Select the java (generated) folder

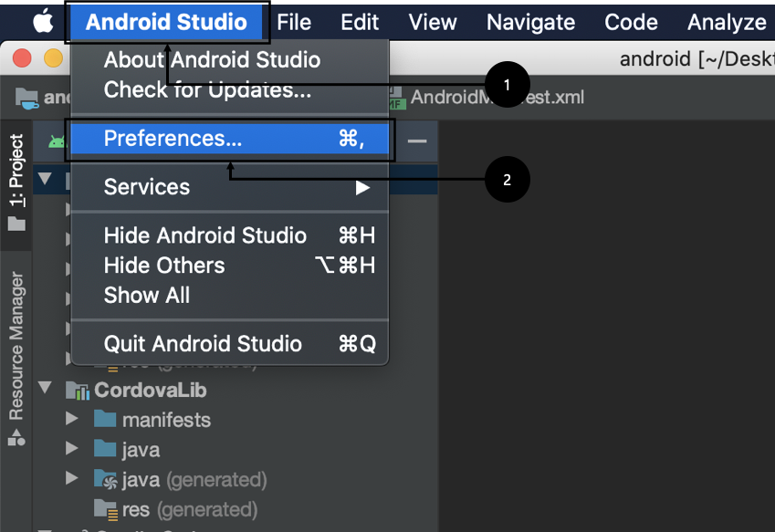pyautogui.click(x=194, y=480)
